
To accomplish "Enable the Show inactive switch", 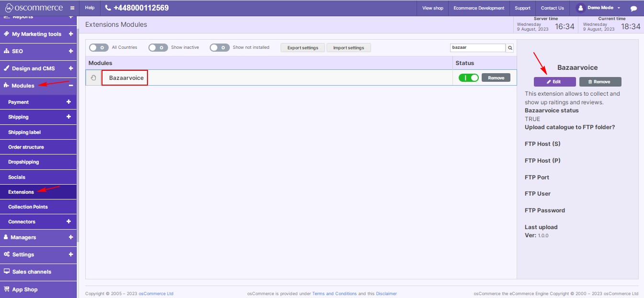I will point(158,47).
